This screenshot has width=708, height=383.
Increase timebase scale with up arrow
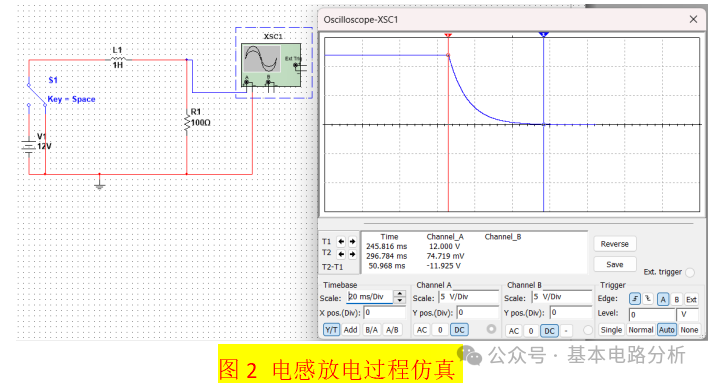(x=399, y=294)
